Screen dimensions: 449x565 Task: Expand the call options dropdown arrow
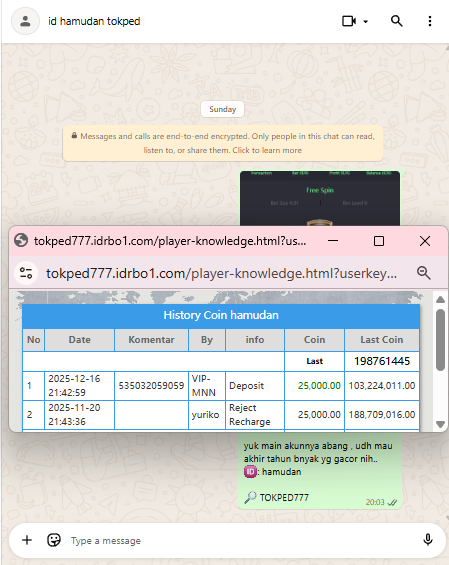365,22
